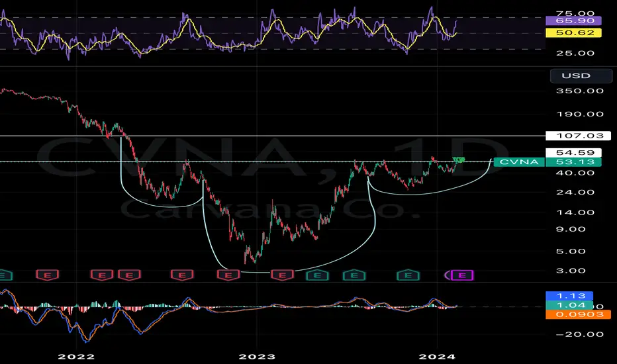Click the 14.00 price axis label

pos(575,212)
